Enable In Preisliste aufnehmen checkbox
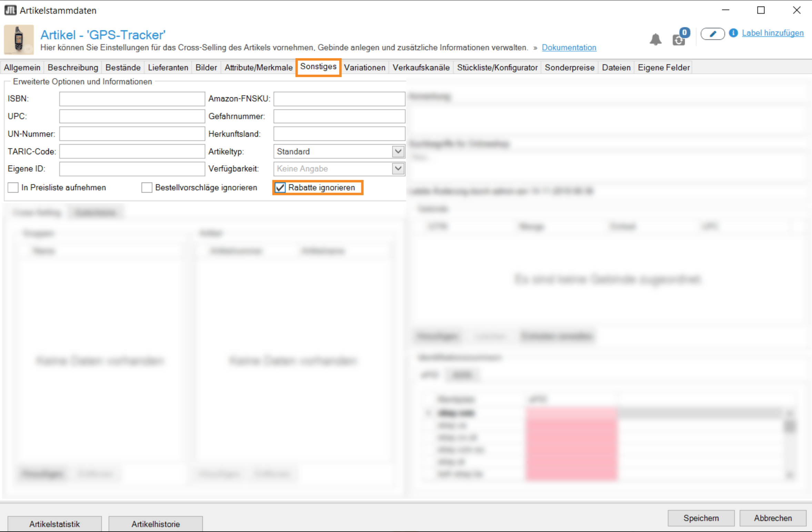The width and height of the screenshot is (812, 532). tap(13, 188)
